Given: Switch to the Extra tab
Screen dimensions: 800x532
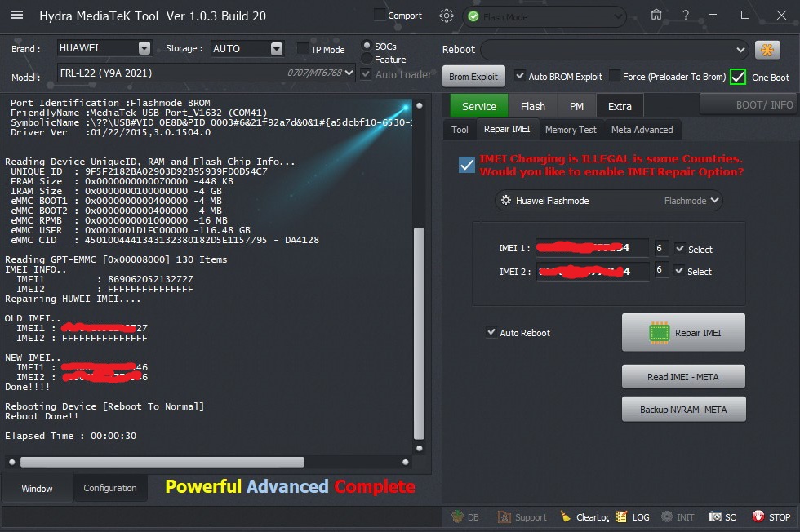Looking at the screenshot, I should (x=620, y=106).
